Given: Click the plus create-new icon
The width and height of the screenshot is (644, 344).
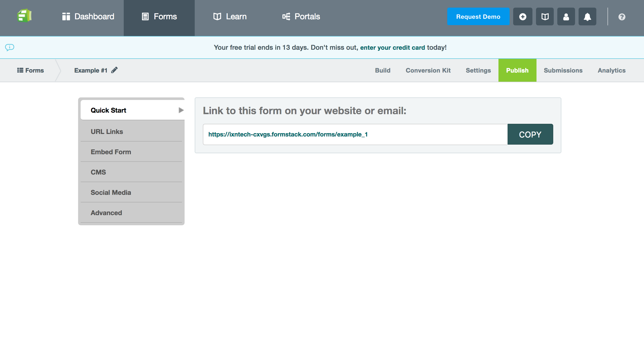Looking at the screenshot, I should coord(523,17).
